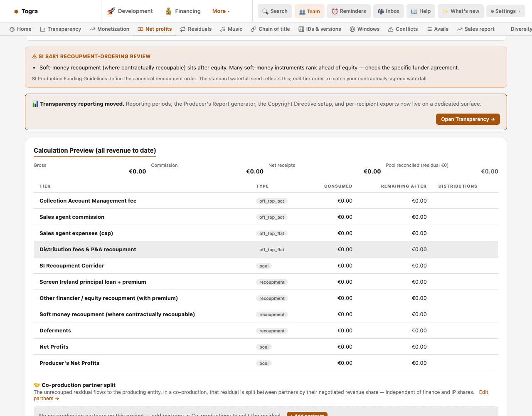
Task: Click the Togra logo icon
Action: click(x=16, y=12)
